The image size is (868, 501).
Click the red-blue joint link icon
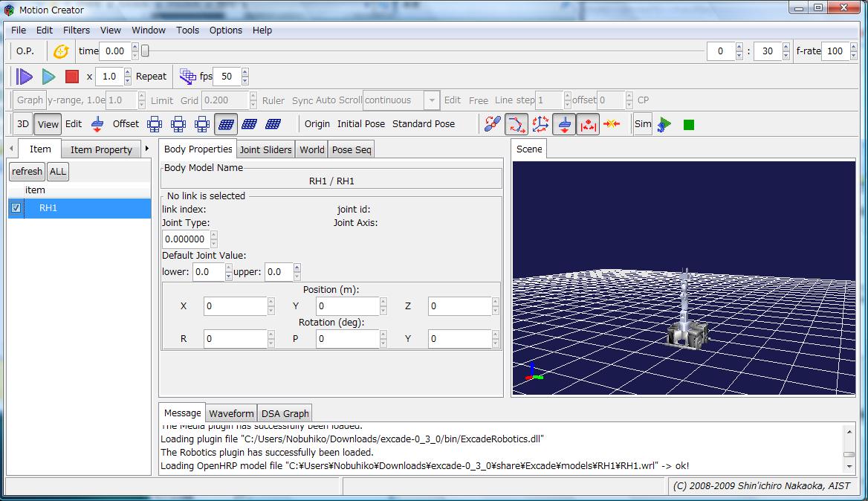[492, 124]
